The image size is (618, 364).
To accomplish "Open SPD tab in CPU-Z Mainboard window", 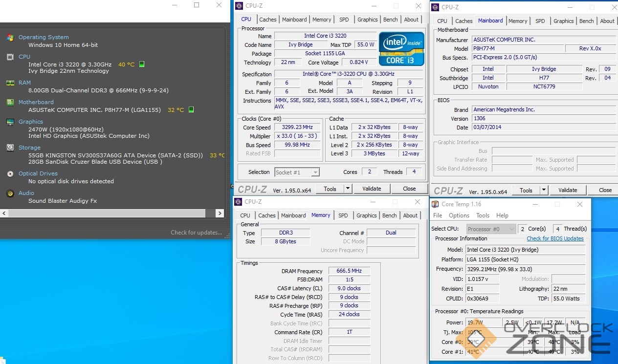I will click(x=540, y=21).
